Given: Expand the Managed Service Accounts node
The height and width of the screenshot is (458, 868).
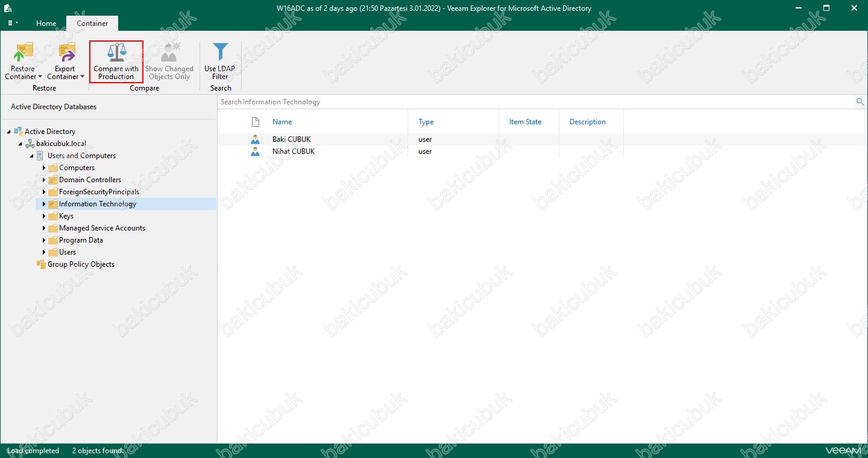Looking at the screenshot, I should point(44,228).
